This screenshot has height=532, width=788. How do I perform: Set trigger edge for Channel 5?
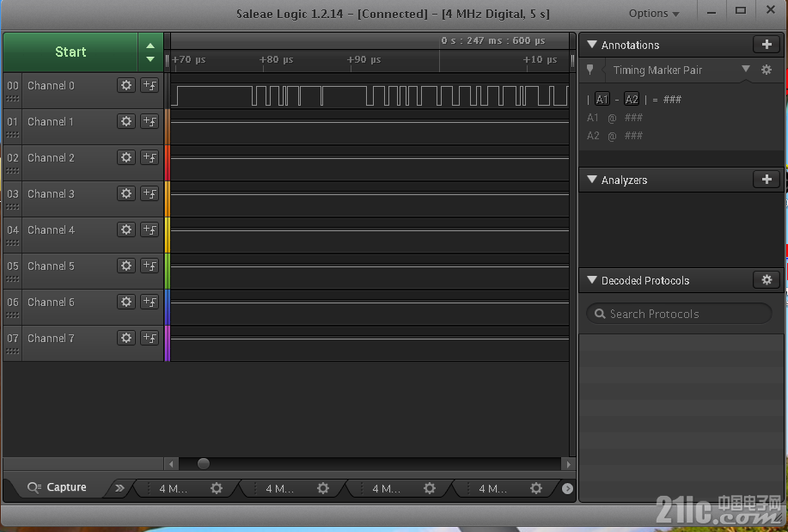point(150,266)
